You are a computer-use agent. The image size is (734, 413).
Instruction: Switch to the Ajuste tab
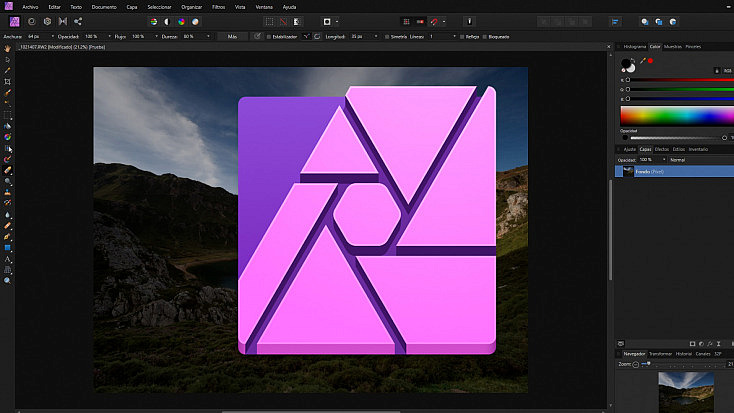coord(630,149)
